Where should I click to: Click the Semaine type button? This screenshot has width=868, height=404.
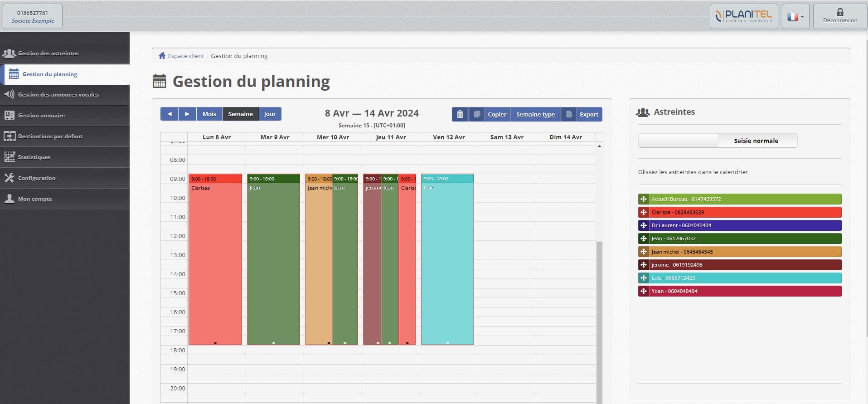coord(535,114)
